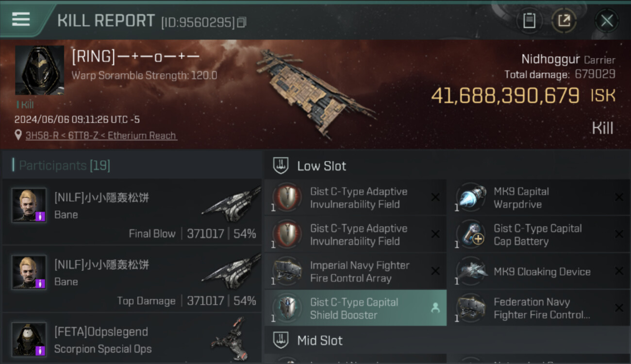
Task: Click the Gist C-Type Capital Cap Battery icon
Action: tap(471, 234)
